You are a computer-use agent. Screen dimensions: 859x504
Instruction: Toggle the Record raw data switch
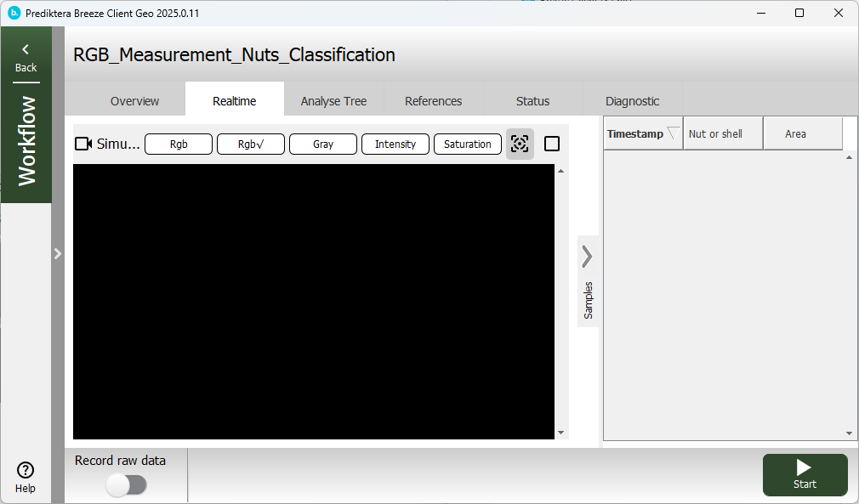pos(126,484)
